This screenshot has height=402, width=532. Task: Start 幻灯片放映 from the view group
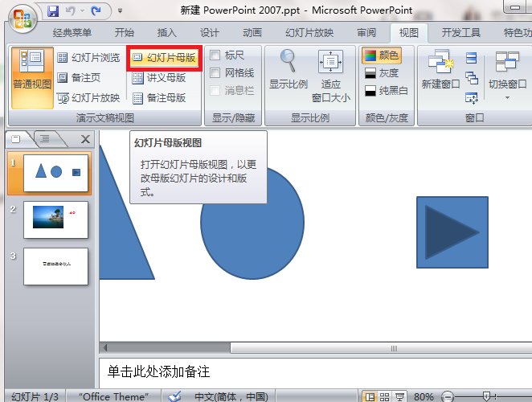[88, 98]
